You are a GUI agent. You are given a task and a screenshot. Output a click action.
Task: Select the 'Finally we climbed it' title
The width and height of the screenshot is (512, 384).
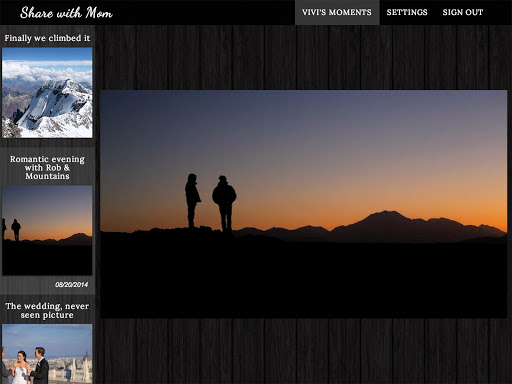47,38
